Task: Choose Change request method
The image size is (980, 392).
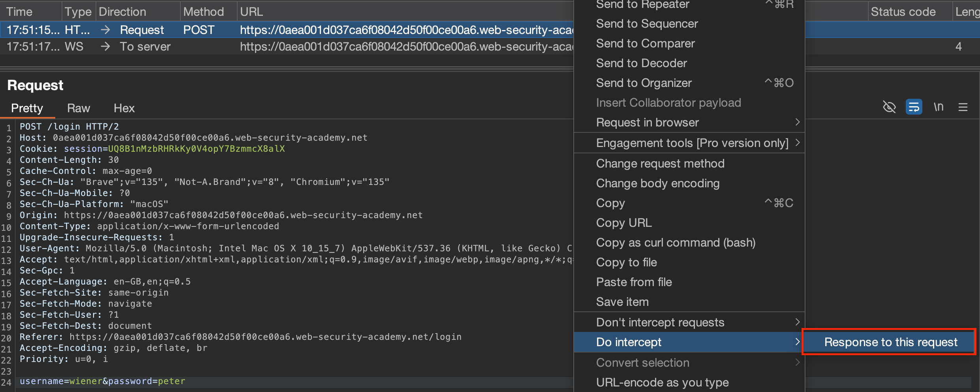Action: pos(660,164)
